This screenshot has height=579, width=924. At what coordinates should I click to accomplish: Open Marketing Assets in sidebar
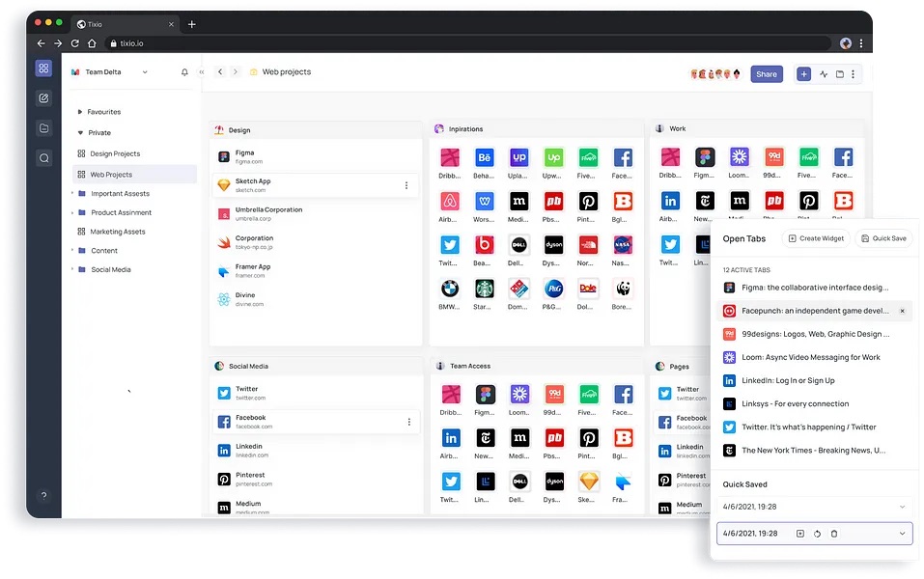111,232
